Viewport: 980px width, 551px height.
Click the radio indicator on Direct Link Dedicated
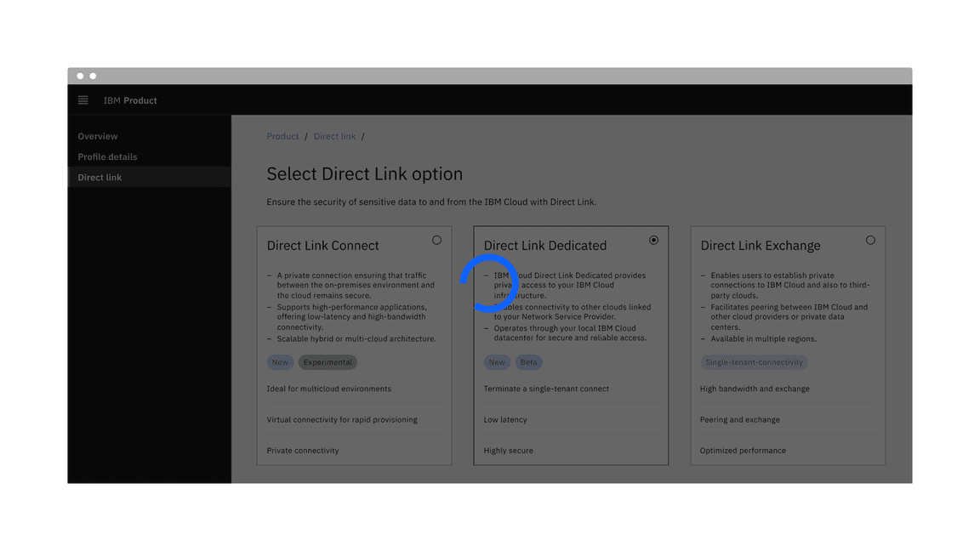654,240
